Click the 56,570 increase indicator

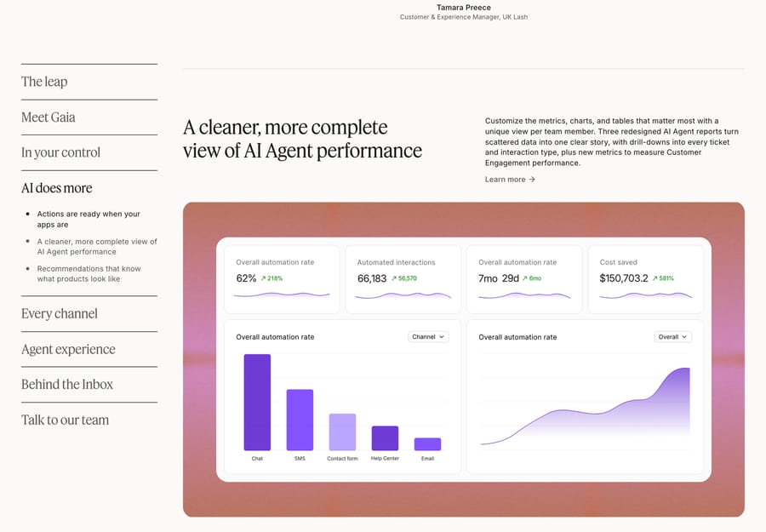point(404,278)
